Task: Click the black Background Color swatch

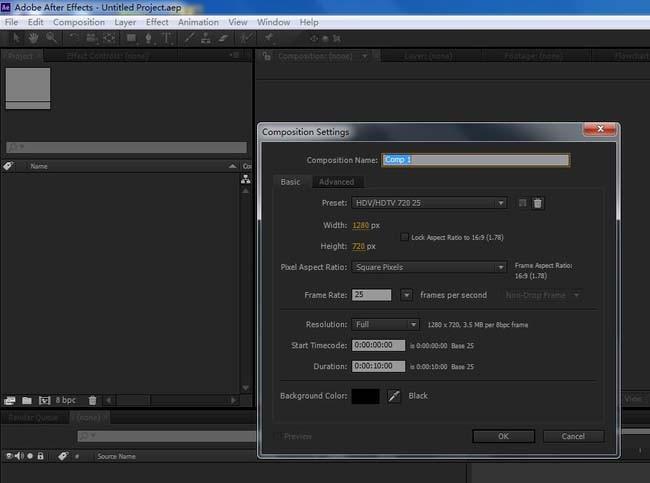Action: 365,396
